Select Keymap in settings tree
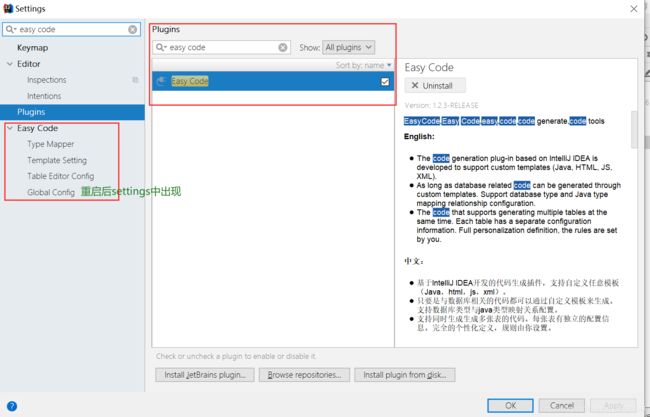This screenshot has width=650, height=417. (32, 48)
